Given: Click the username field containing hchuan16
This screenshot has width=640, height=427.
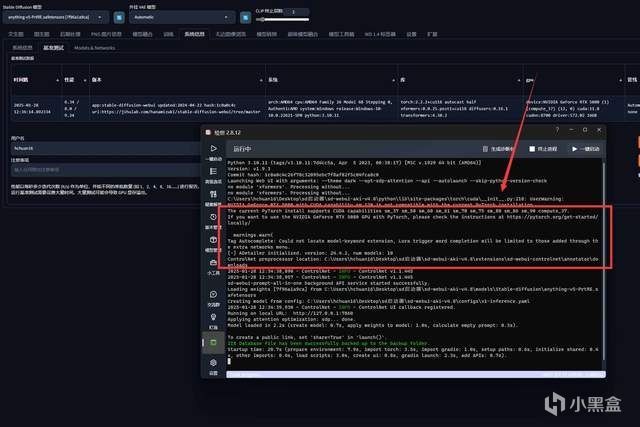Looking at the screenshot, I should 105,148.
